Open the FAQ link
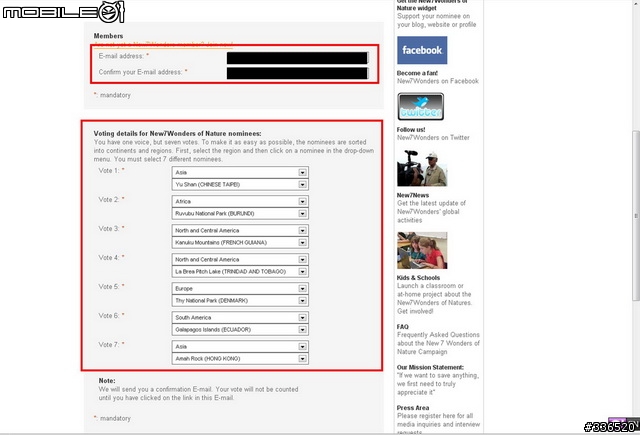 pyautogui.click(x=402, y=326)
